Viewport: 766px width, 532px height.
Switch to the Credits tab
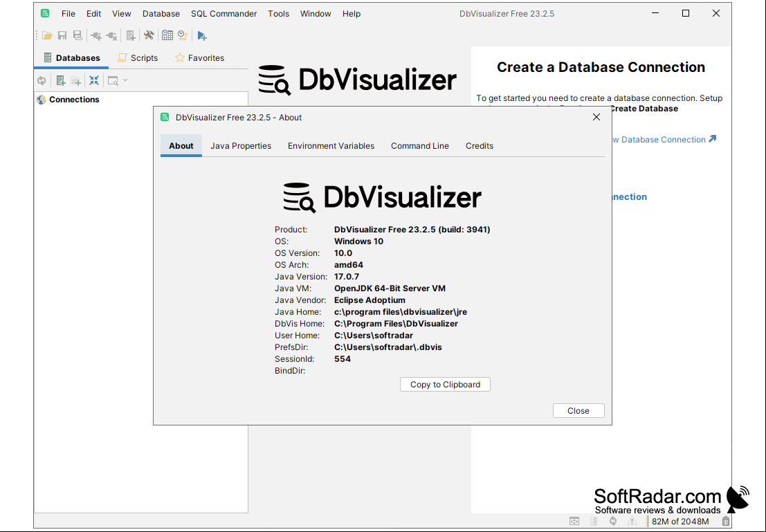[480, 145]
